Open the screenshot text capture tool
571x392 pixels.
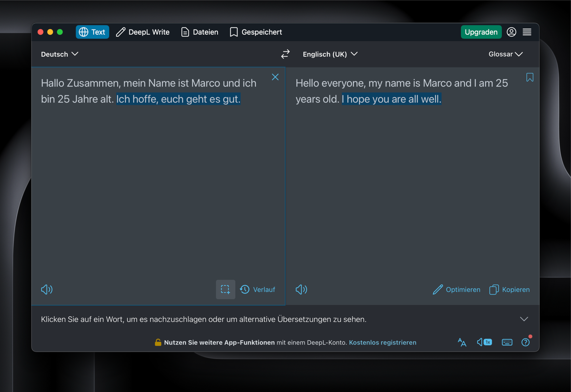(225, 289)
